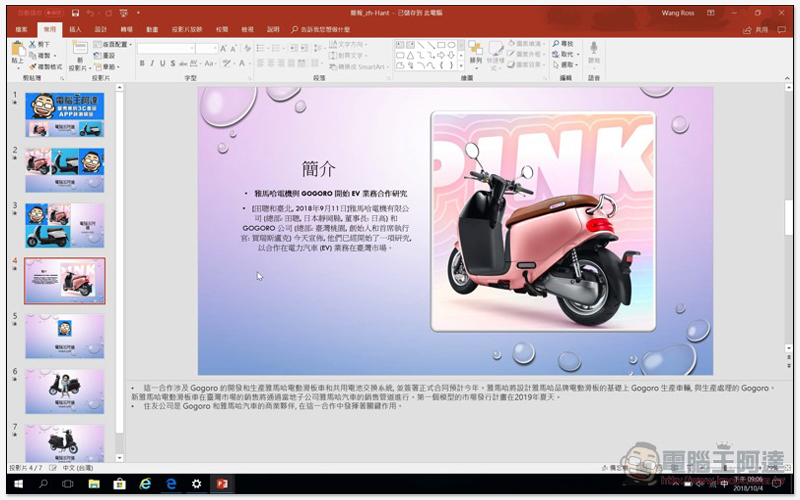Switch to the 設計 (Design) ribbon tab

101,30
